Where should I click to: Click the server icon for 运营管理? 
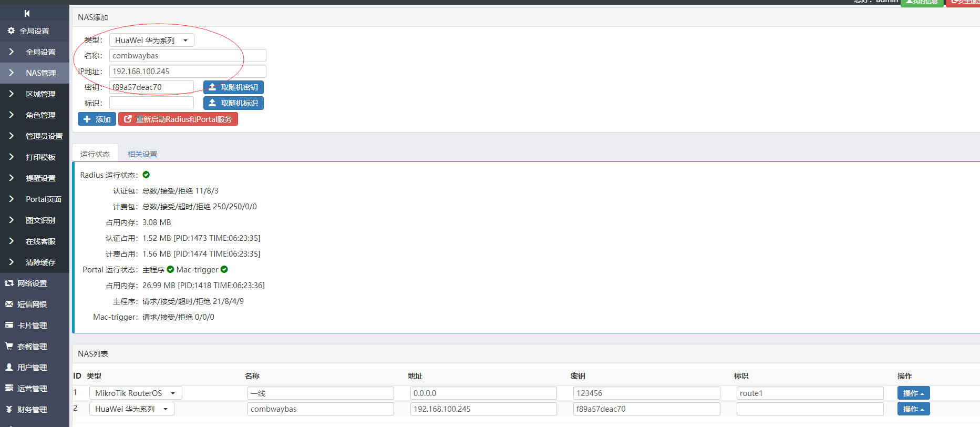click(x=9, y=389)
